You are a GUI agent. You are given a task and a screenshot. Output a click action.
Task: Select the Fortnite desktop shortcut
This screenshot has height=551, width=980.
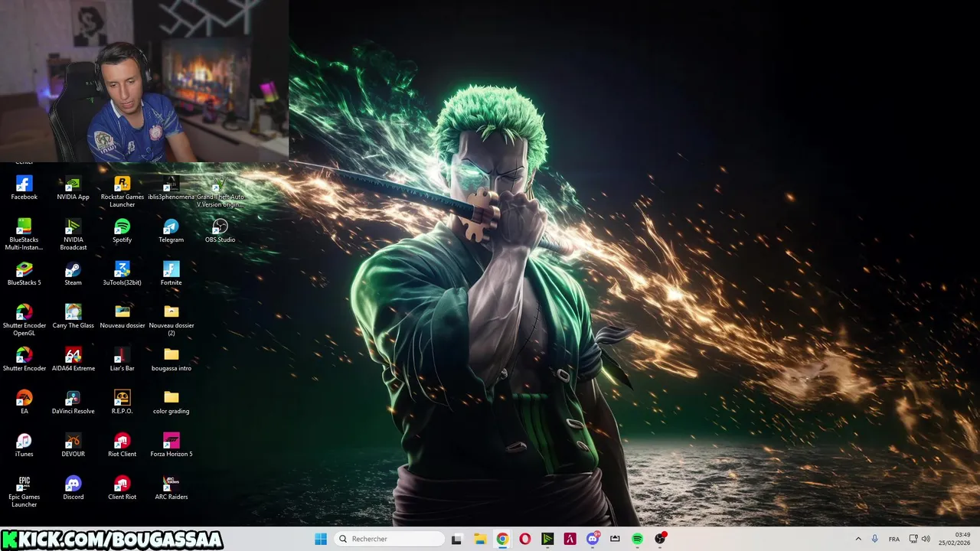(171, 273)
